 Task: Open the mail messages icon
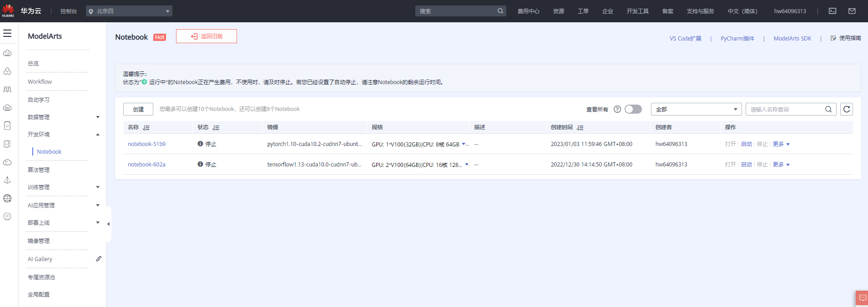point(852,11)
